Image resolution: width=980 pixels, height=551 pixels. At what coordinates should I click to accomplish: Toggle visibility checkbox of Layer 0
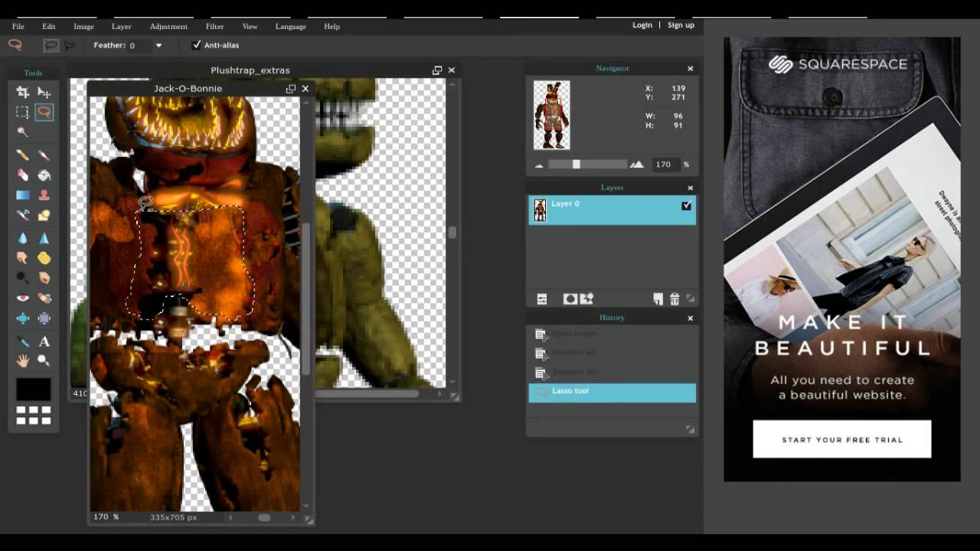(686, 205)
